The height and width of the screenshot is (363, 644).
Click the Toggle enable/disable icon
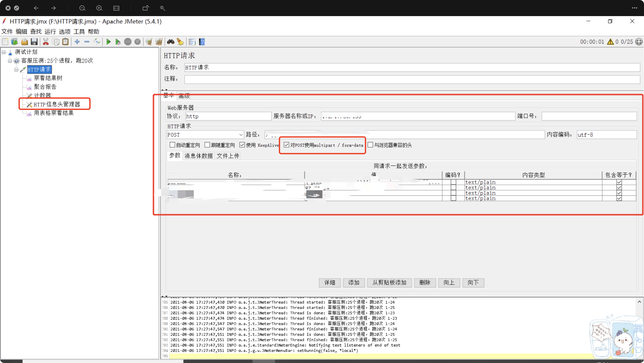tap(97, 42)
